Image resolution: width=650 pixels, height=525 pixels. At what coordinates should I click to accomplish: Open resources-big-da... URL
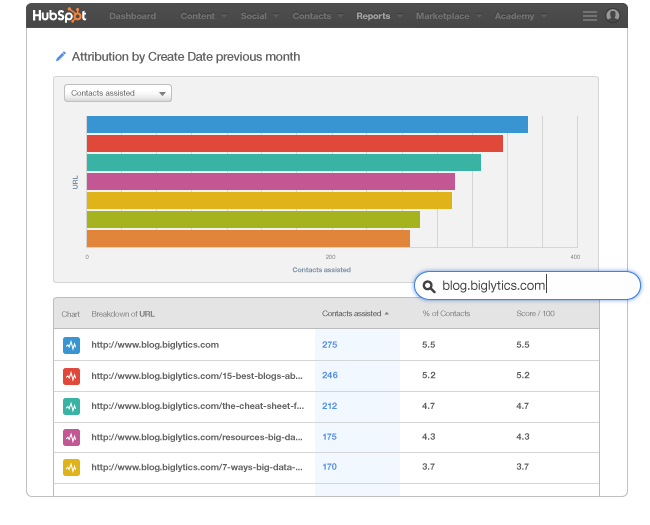pyautogui.click(x=197, y=437)
